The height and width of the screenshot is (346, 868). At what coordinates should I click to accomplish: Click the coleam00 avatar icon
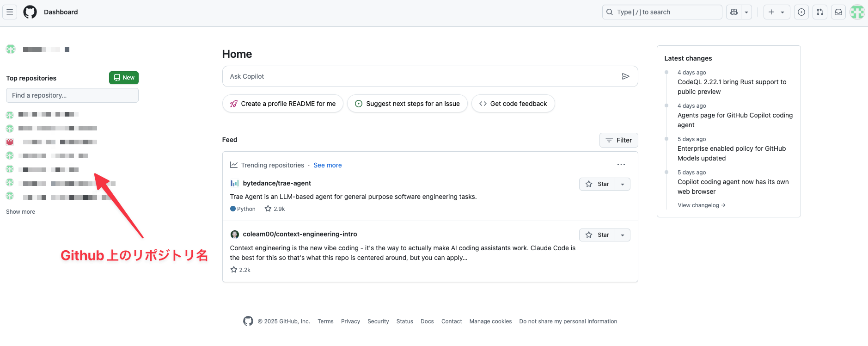(235, 235)
